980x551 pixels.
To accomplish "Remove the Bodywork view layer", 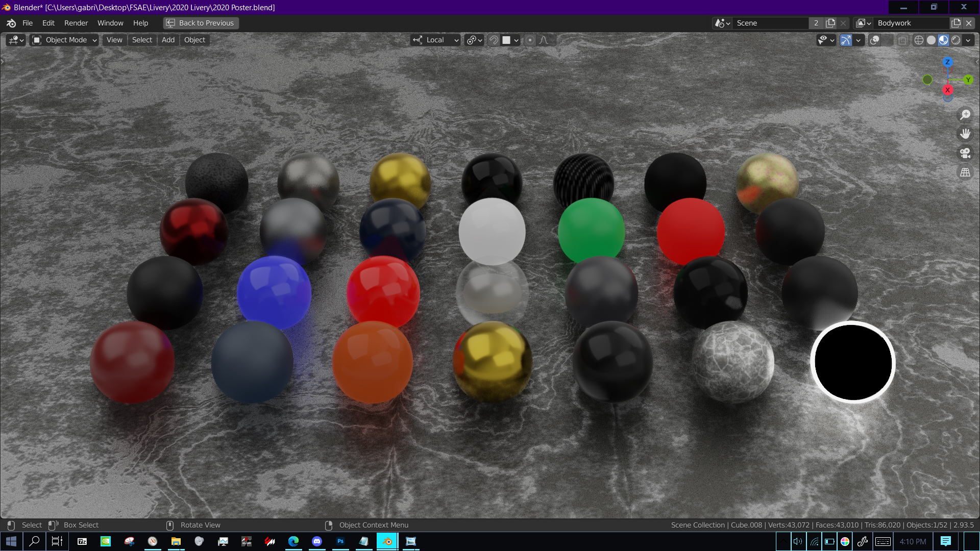I will pyautogui.click(x=969, y=23).
